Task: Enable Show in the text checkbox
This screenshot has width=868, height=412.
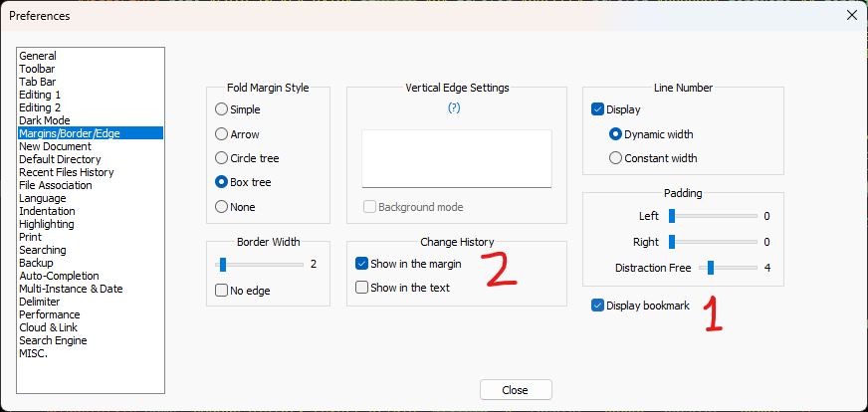Action: (x=362, y=288)
